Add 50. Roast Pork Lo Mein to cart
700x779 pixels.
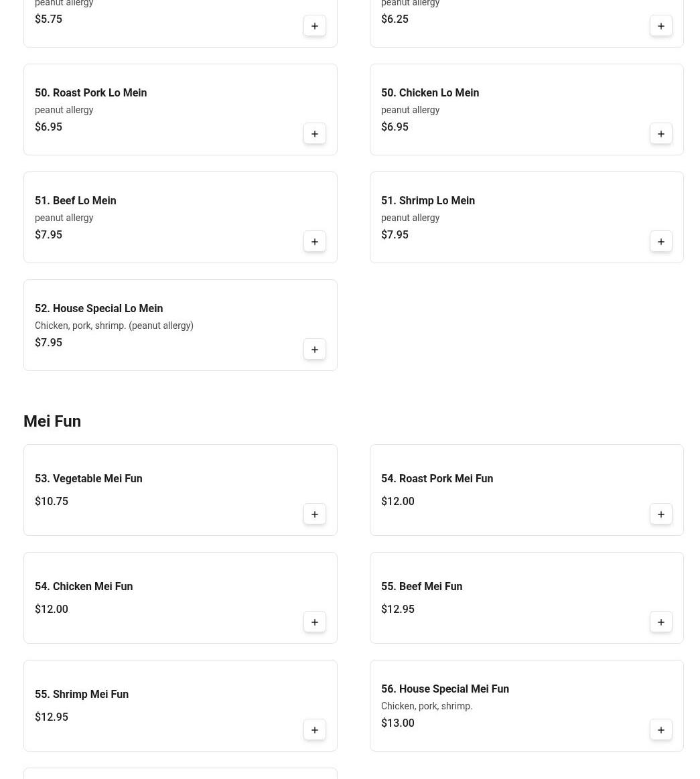click(315, 134)
